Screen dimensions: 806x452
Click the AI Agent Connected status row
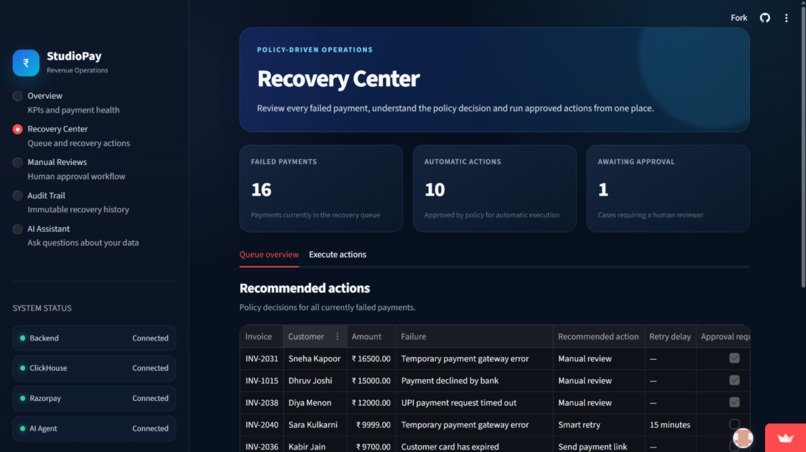click(x=94, y=428)
